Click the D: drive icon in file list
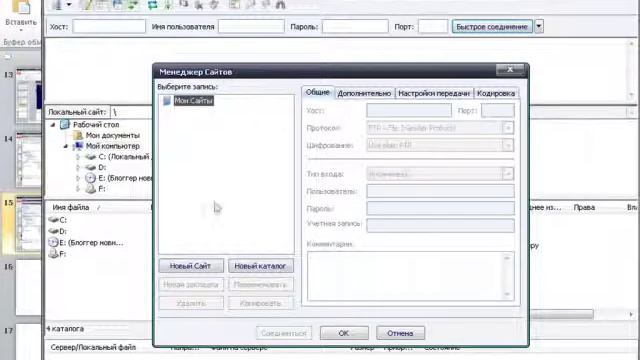The image size is (640, 360). click(x=53, y=231)
